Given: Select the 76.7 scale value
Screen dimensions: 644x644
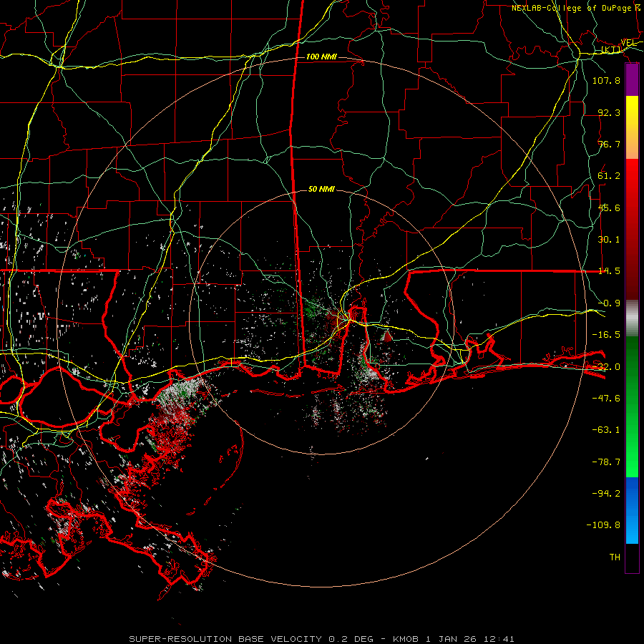Looking at the screenshot, I should (609, 144).
